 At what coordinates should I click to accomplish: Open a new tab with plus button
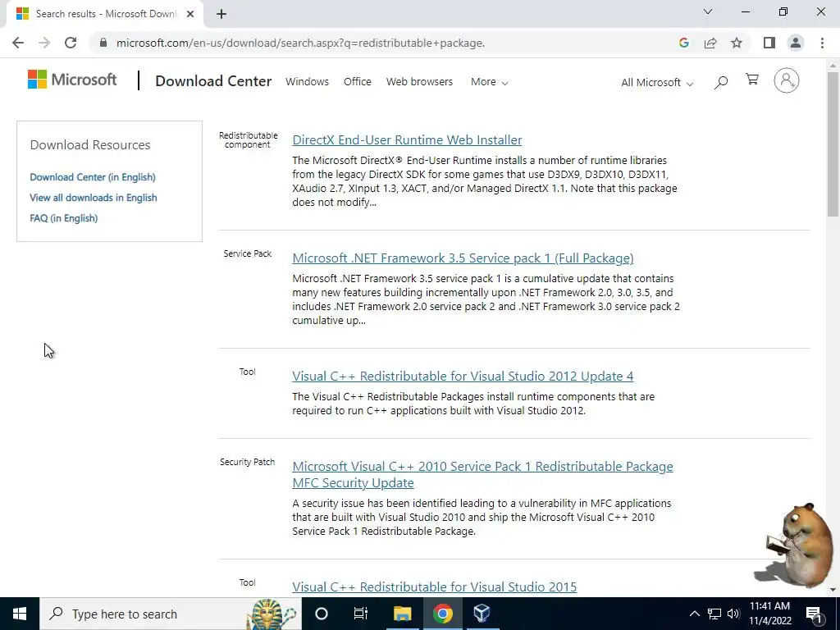[221, 14]
